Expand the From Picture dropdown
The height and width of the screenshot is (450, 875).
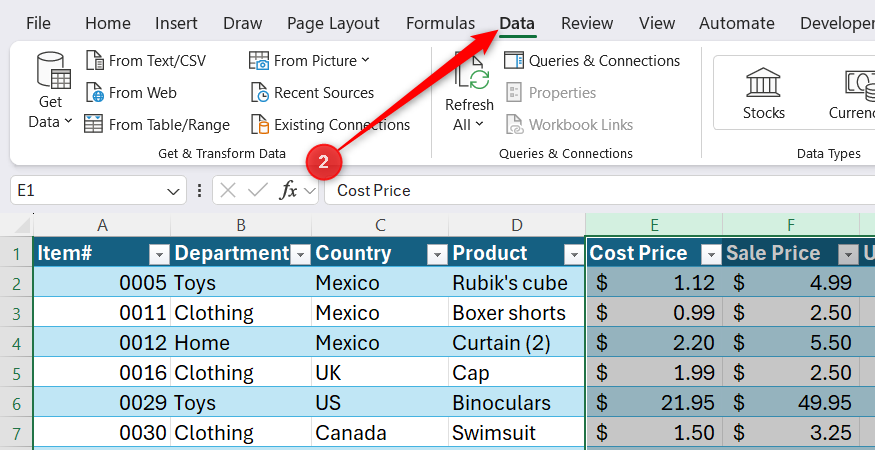(365, 60)
